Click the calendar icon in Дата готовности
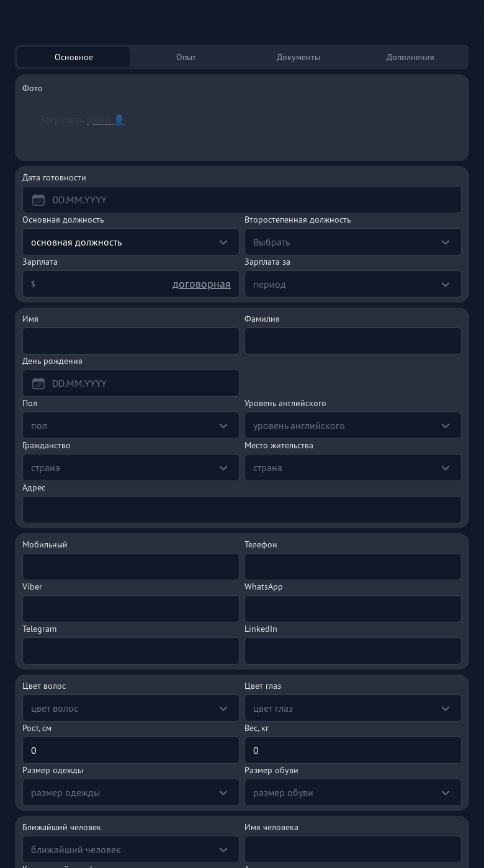This screenshot has height=868, width=484. coord(38,200)
